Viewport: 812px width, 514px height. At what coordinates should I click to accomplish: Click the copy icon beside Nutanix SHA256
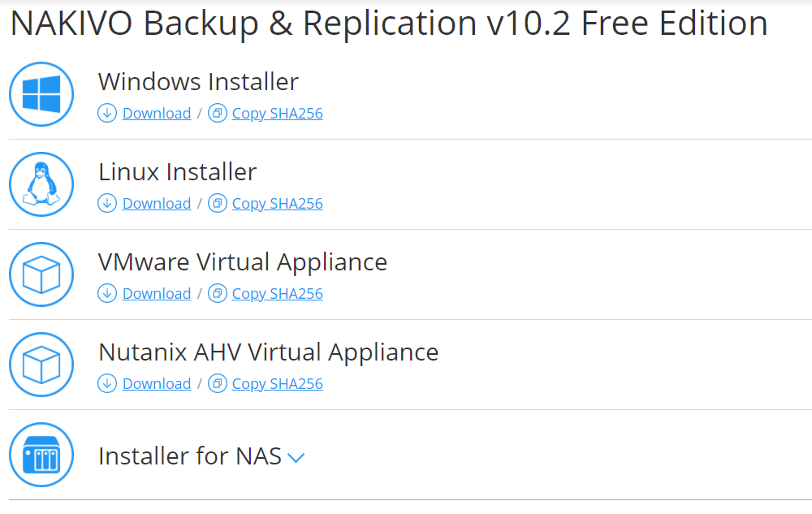(x=218, y=383)
